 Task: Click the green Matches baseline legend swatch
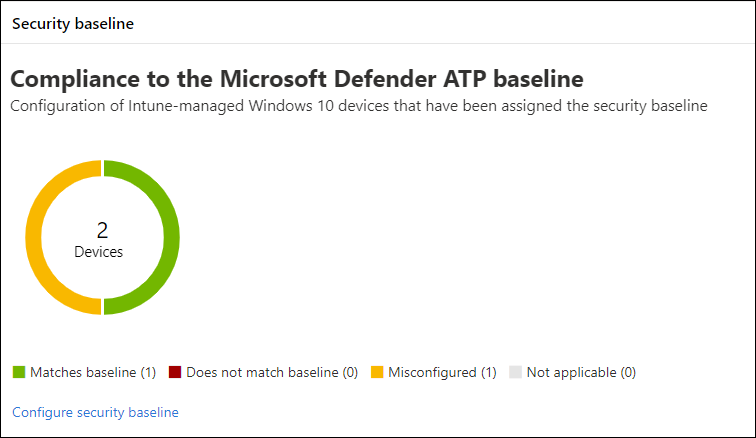pyautogui.click(x=18, y=373)
